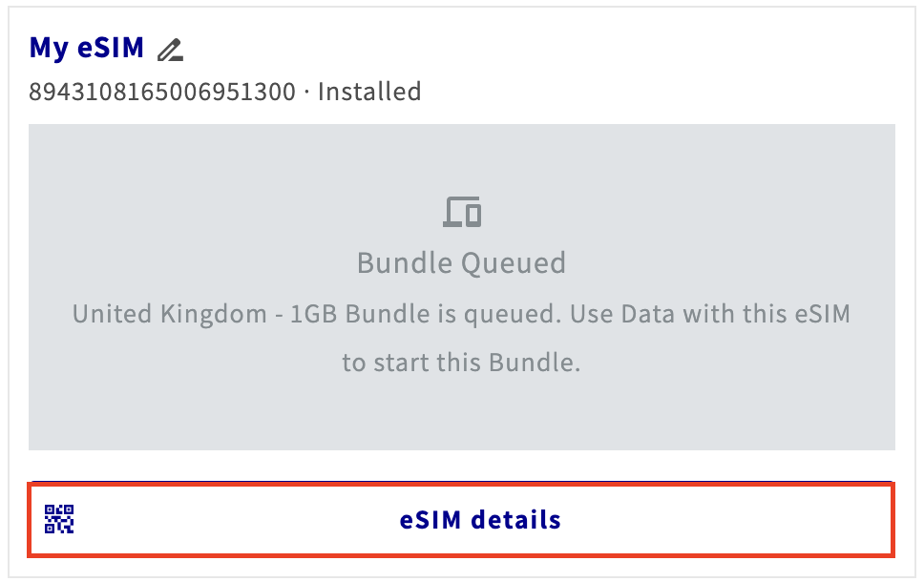924x582 pixels.
Task: Toggle the Bundle Queued status display
Action: pyautogui.click(x=462, y=262)
